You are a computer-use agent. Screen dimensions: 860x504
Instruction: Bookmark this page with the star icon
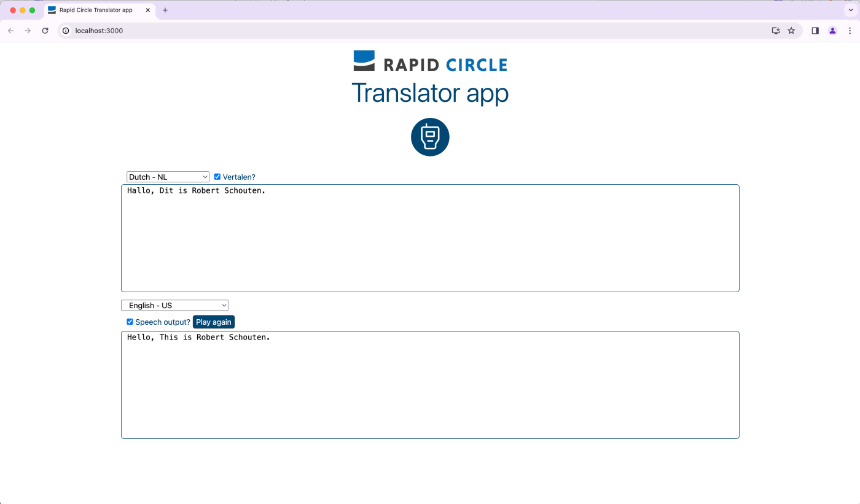point(791,31)
